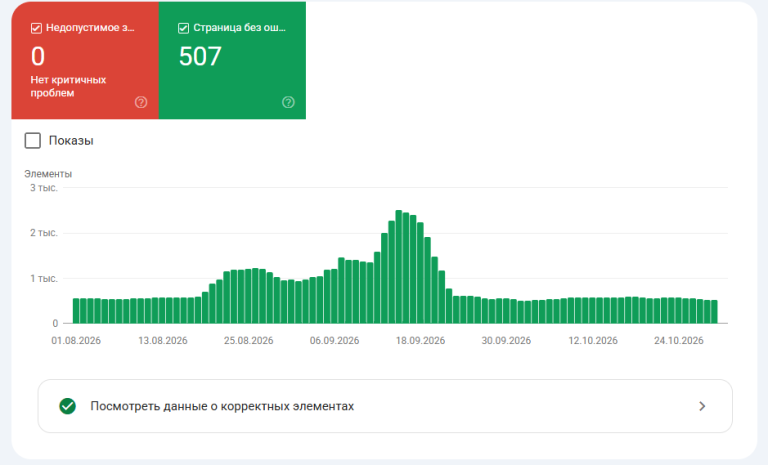Image resolution: width=768 pixels, height=465 pixels.
Task: Click the '13.08.2026' date label
Action: click(163, 341)
